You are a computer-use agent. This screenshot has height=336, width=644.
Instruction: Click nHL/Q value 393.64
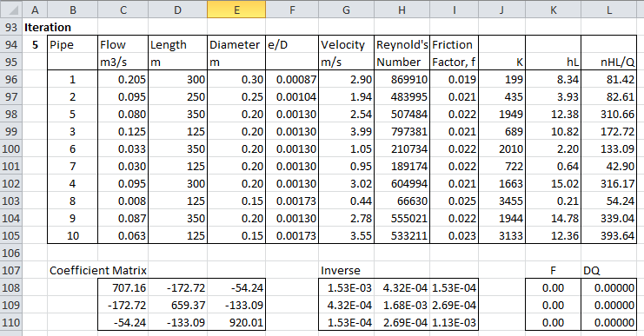pos(609,235)
